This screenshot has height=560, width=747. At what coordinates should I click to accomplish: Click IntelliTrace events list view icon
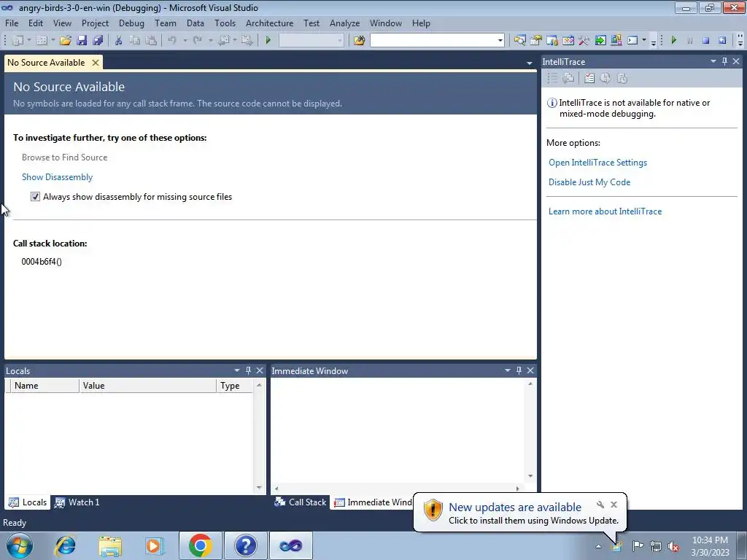click(x=551, y=78)
